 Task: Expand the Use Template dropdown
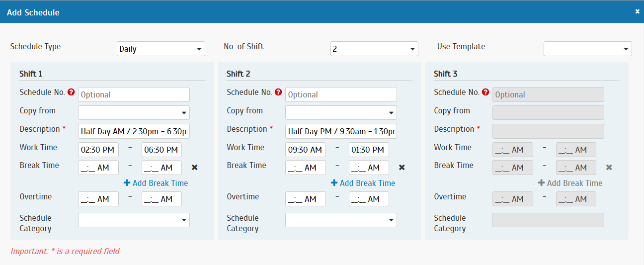[x=587, y=49]
